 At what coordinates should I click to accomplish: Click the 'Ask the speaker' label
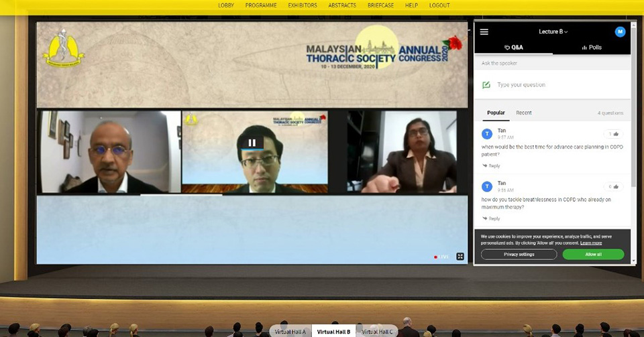499,63
